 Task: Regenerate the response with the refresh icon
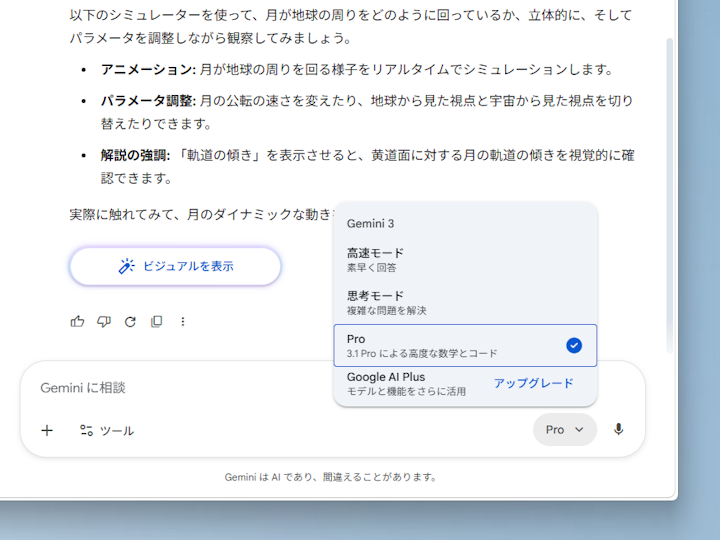[x=130, y=322]
